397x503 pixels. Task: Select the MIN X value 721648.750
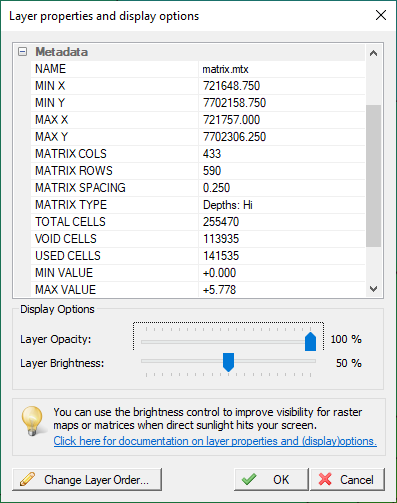231,86
